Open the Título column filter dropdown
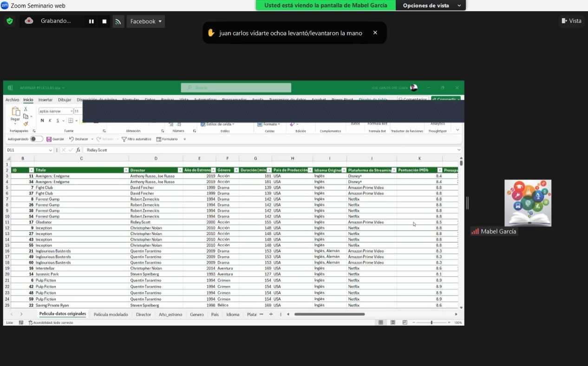The height and width of the screenshot is (366, 588). (126, 170)
